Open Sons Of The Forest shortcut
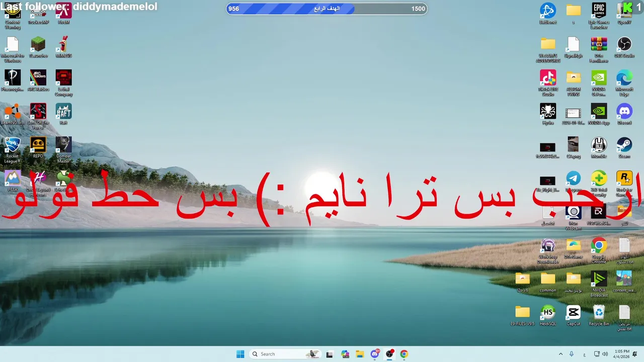 tap(38, 117)
